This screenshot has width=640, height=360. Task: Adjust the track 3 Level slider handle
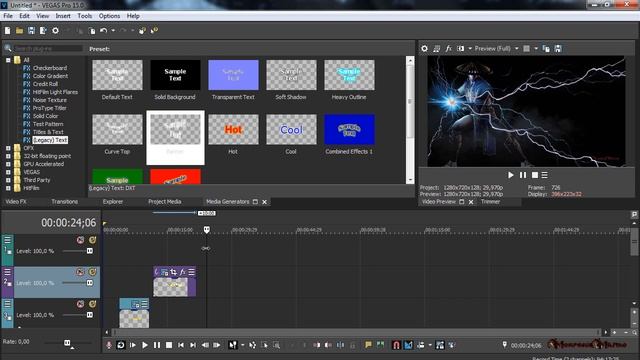(90, 315)
